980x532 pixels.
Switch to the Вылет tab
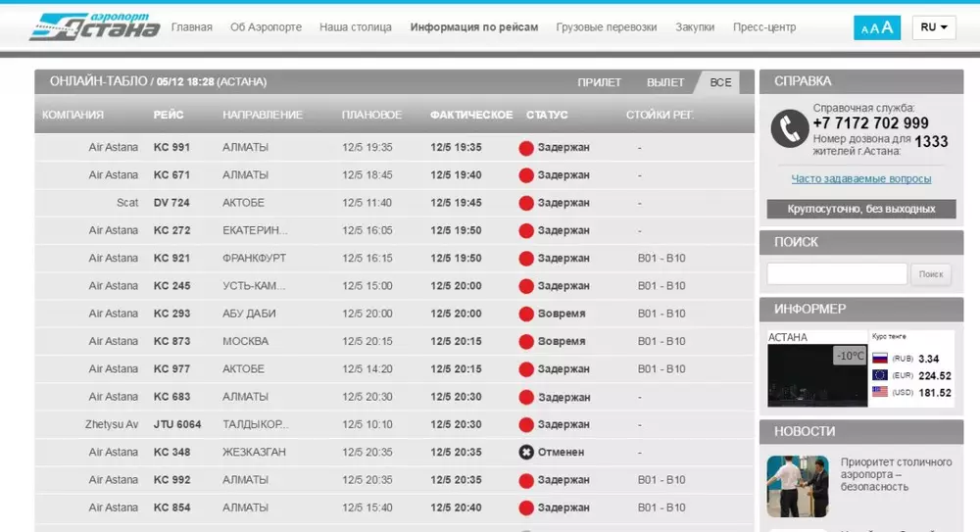pos(665,82)
